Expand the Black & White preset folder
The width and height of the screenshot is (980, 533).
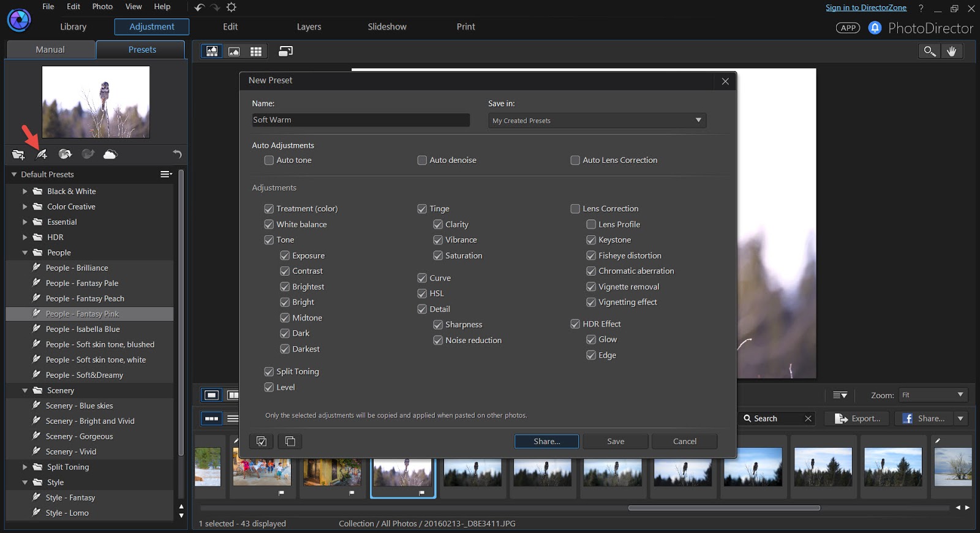click(x=24, y=191)
